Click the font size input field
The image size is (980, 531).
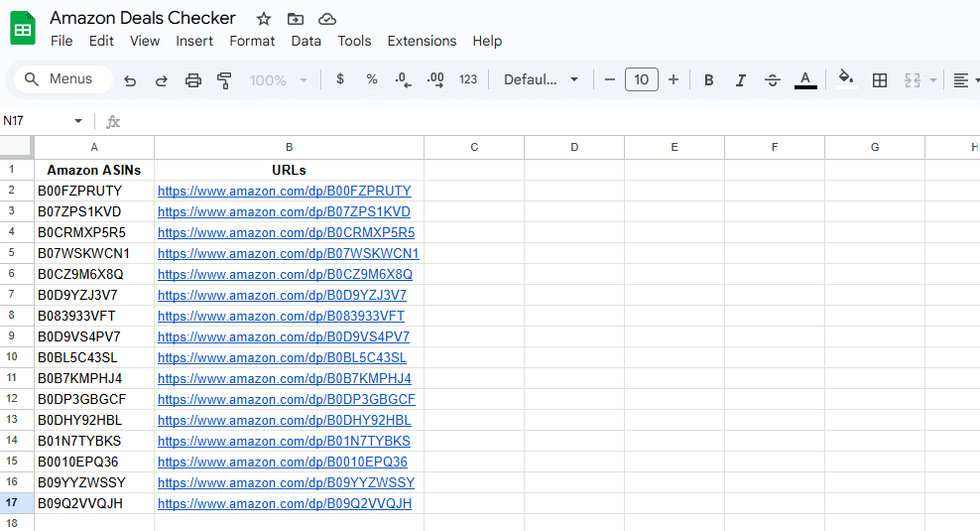(642, 80)
